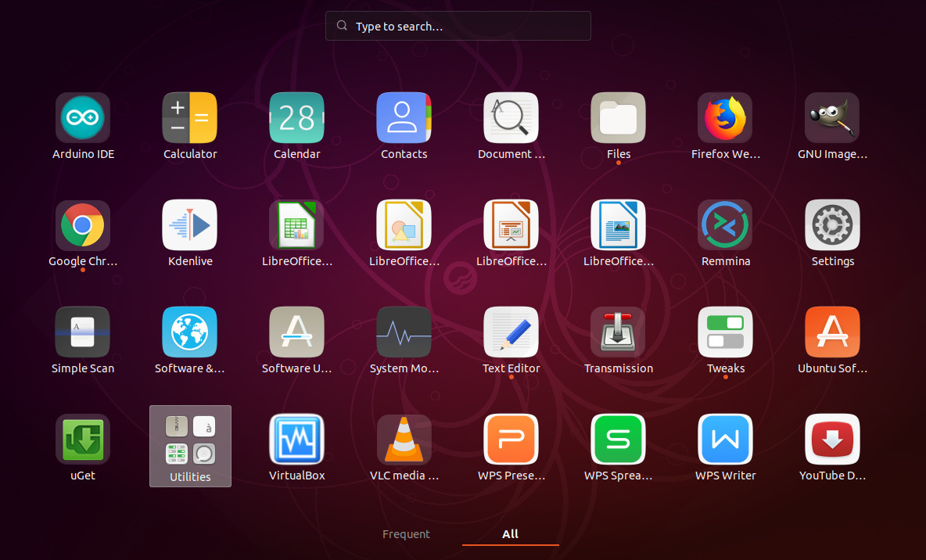
Task: Open the Transmission torrent client
Action: pyautogui.click(x=618, y=332)
